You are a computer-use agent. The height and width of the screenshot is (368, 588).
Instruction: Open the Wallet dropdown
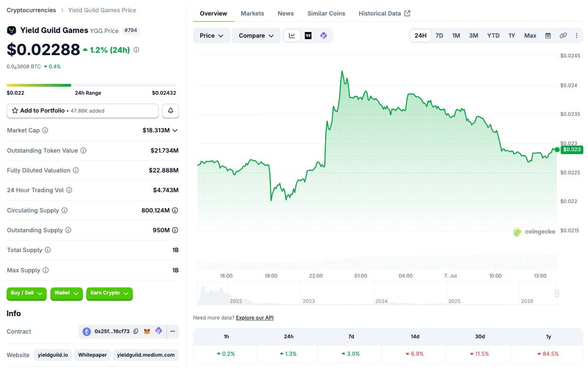click(x=66, y=293)
